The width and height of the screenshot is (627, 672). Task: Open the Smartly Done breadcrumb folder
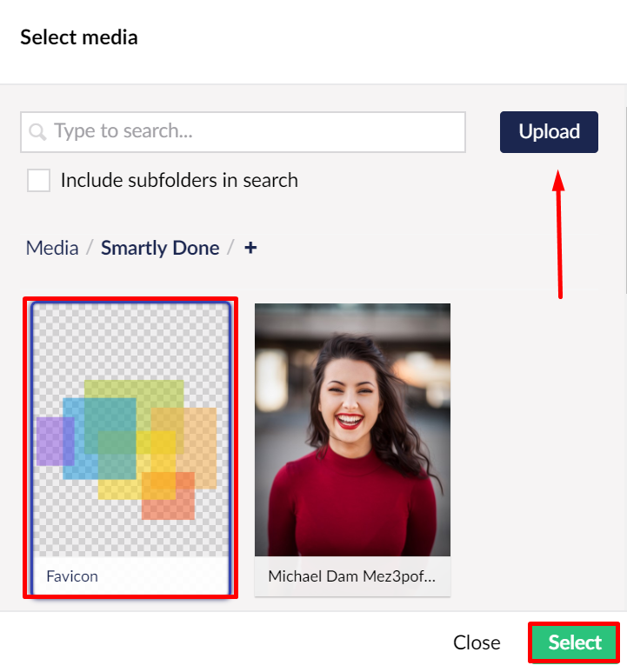pyautogui.click(x=160, y=248)
